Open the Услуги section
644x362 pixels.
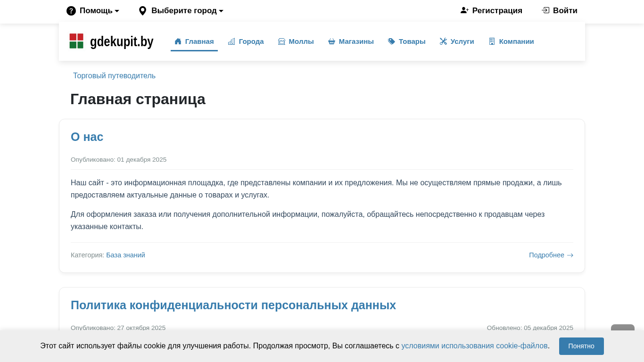[457, 41]
